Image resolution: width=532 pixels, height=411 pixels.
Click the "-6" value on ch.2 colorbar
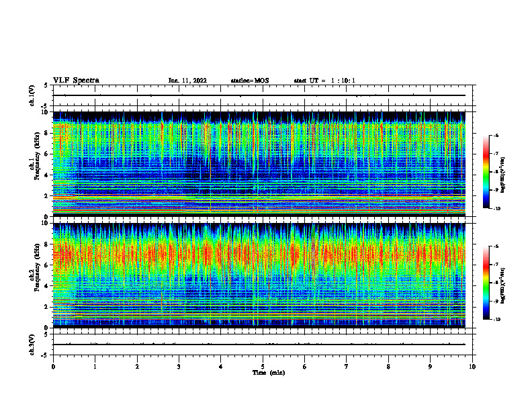[x=496, y=246]
